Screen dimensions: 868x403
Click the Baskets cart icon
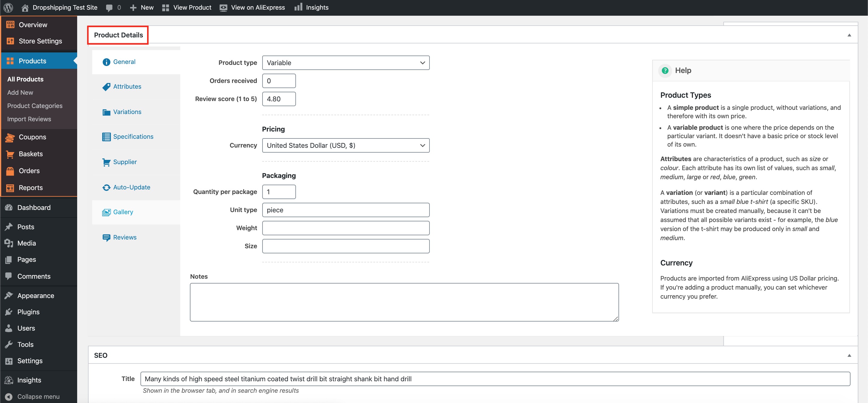point(10,154)
